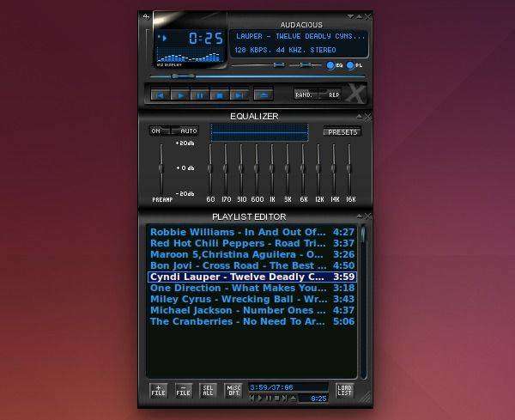The height and width of the screenshot is (420, 515).
Task: Select Robbie Williams - In And Out Of track
Action: 251,232
